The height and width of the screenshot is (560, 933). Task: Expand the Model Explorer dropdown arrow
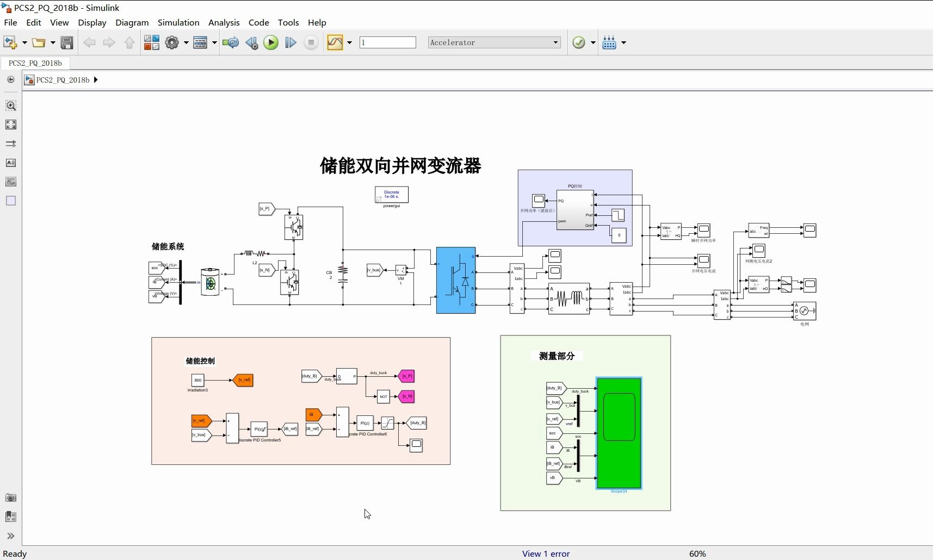(214, 42)
